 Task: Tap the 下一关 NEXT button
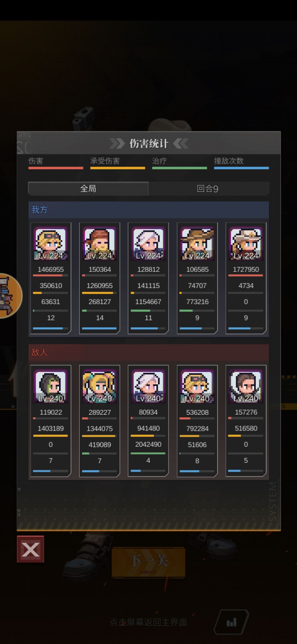tap(148, 562)
